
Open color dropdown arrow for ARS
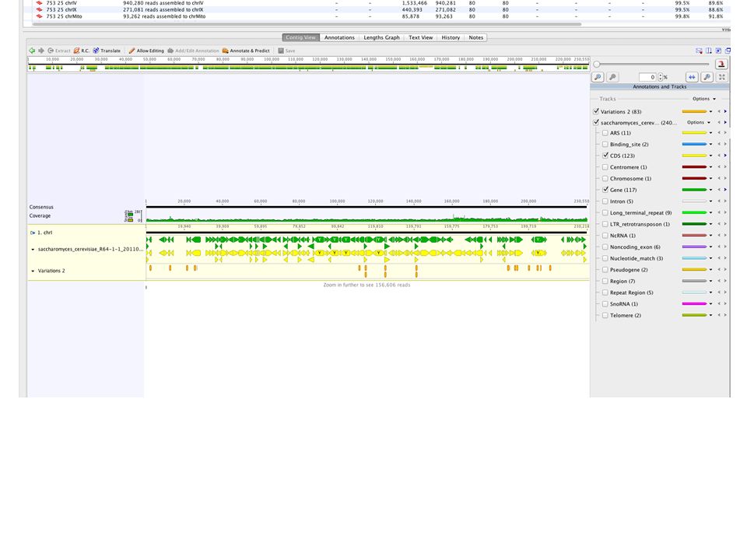pyautogui.click(x=710, y=133)
